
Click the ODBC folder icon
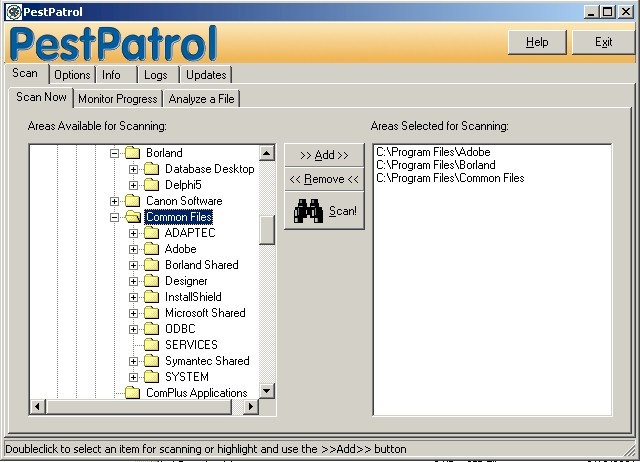click(151, 329)
